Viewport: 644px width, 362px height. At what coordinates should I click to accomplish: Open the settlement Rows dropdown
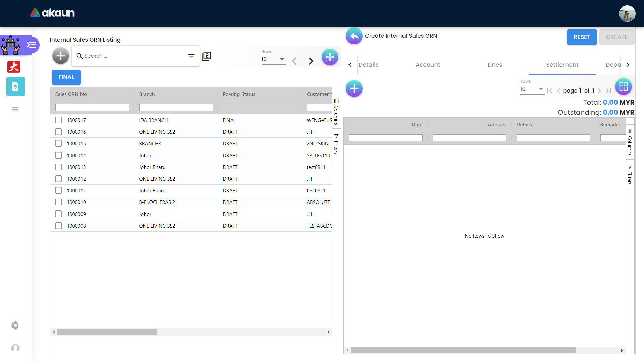532,89
